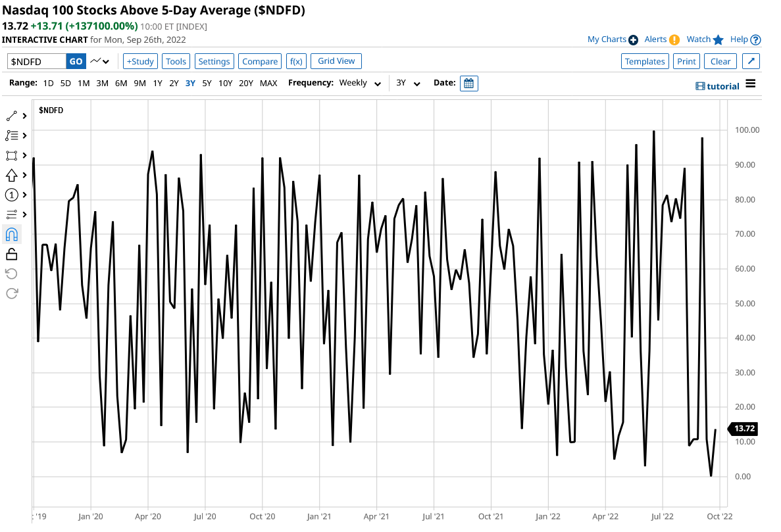The image size is (781, 532).
Task: Open the Help link
Action: tap(739, 39)
